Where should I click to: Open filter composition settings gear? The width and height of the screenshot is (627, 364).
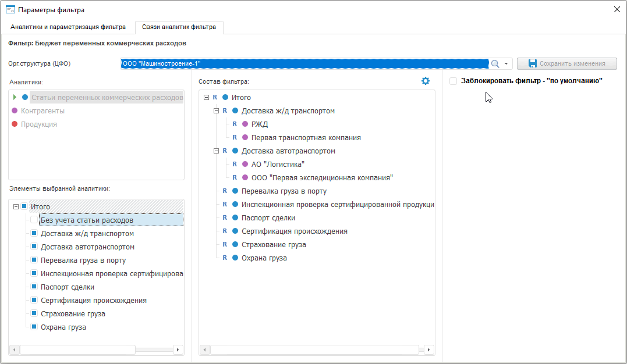click(426, 81)
